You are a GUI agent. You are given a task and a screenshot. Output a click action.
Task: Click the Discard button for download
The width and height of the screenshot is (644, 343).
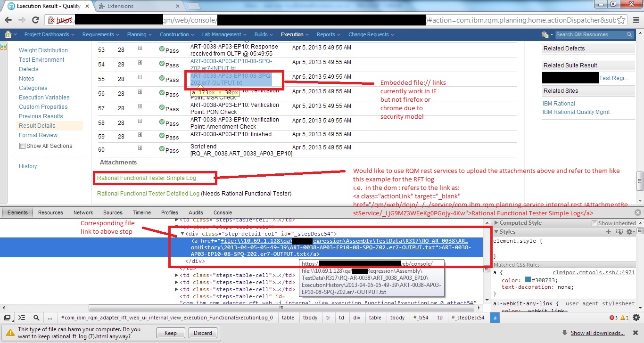[203, 333]
